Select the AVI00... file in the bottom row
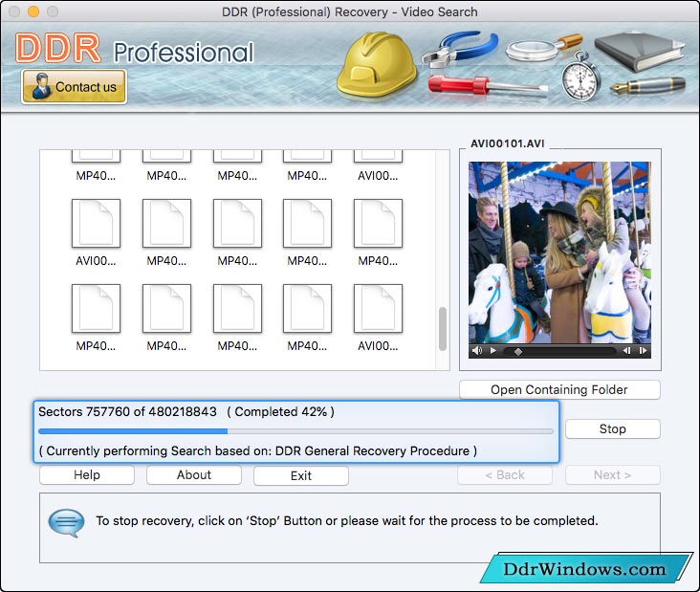700x592 pixels. point(378,317)
